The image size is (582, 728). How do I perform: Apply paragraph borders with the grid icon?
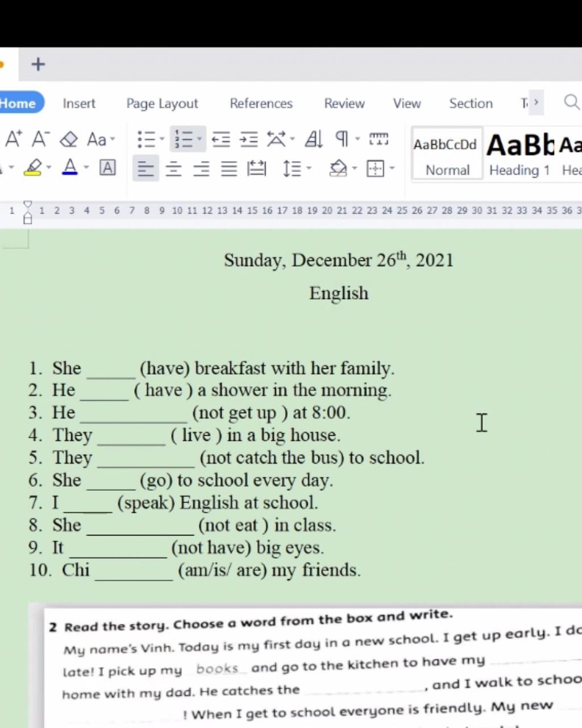(376, 168)
